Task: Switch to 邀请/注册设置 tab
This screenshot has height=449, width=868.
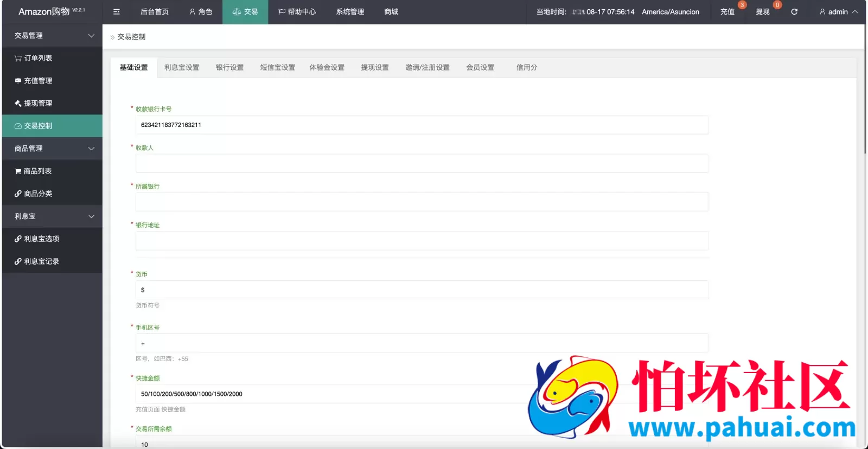Action: (427, 68)
